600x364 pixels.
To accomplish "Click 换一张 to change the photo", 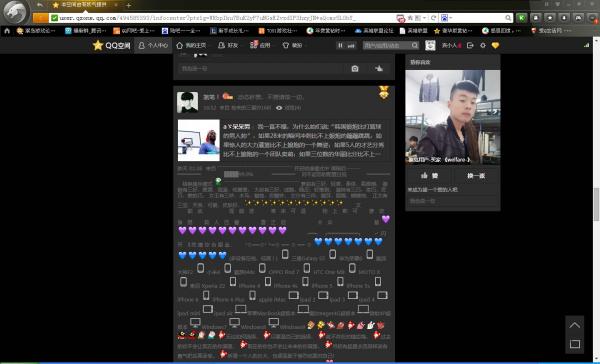I will click(476, 176).
